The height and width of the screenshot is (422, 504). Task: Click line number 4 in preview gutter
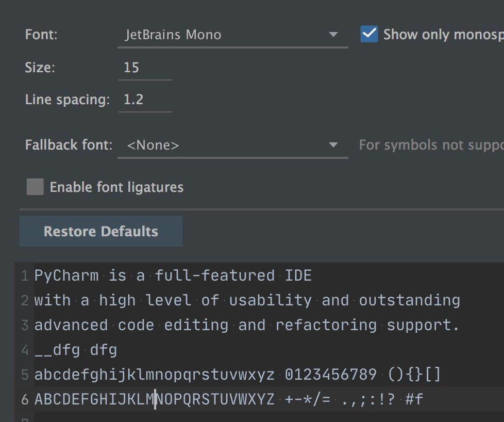pyautogui.click(x=25, y=350)
